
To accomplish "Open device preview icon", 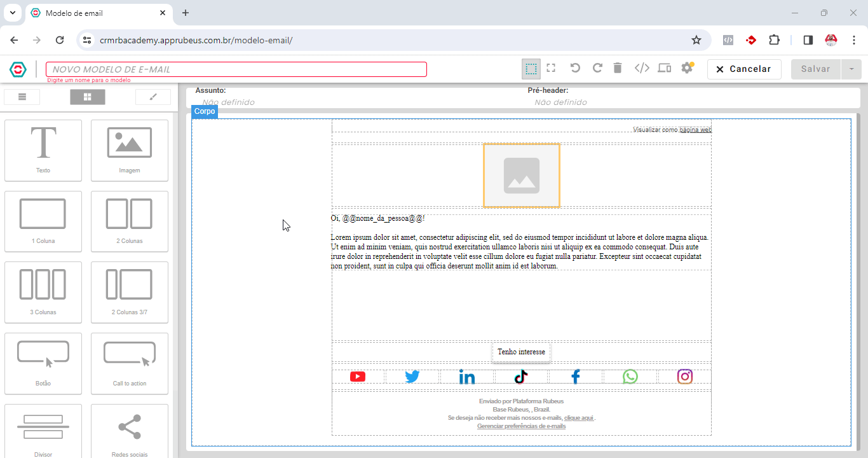I will pos(665,68).
